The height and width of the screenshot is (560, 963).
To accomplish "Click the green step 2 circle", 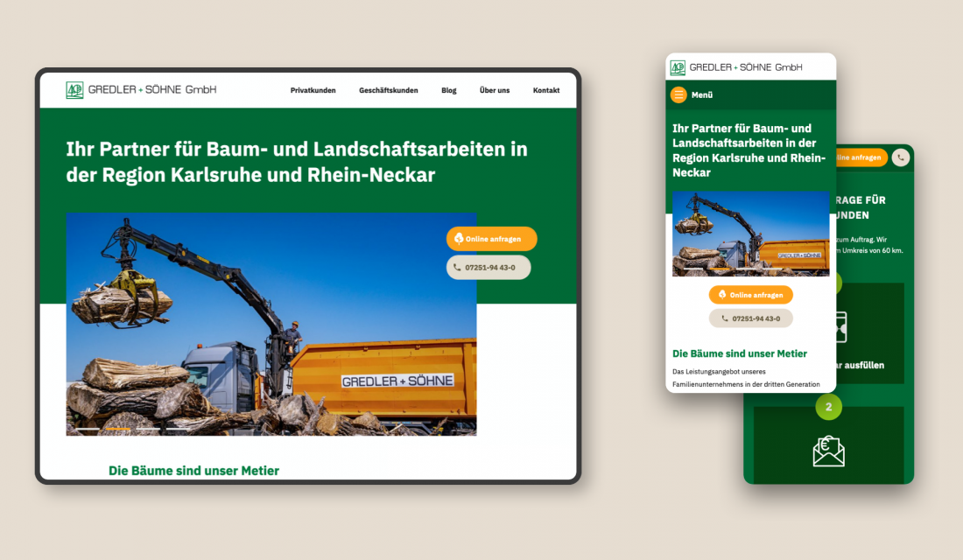I will 828,407.
